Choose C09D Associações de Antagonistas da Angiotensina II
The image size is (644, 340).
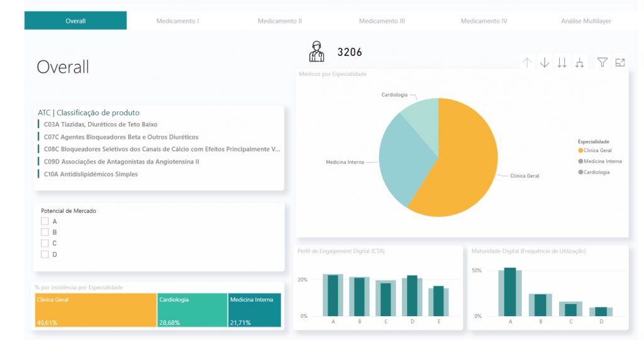[121, 162]
